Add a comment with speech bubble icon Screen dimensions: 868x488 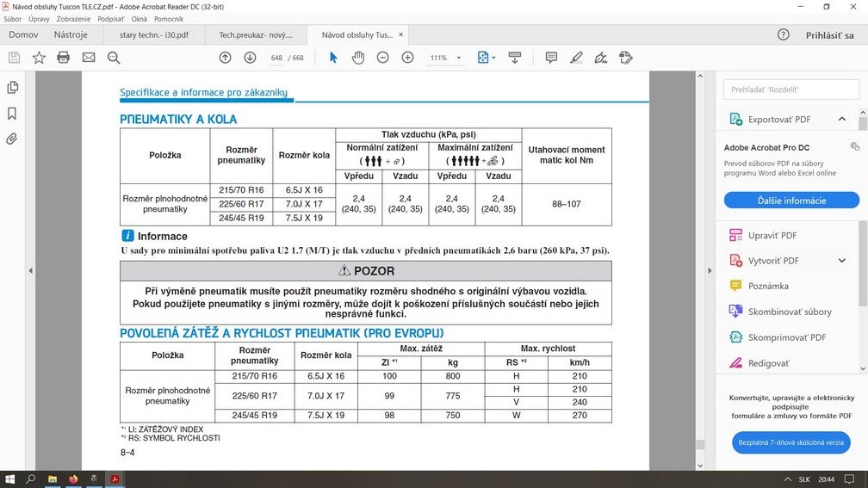(x=551, y=58)
